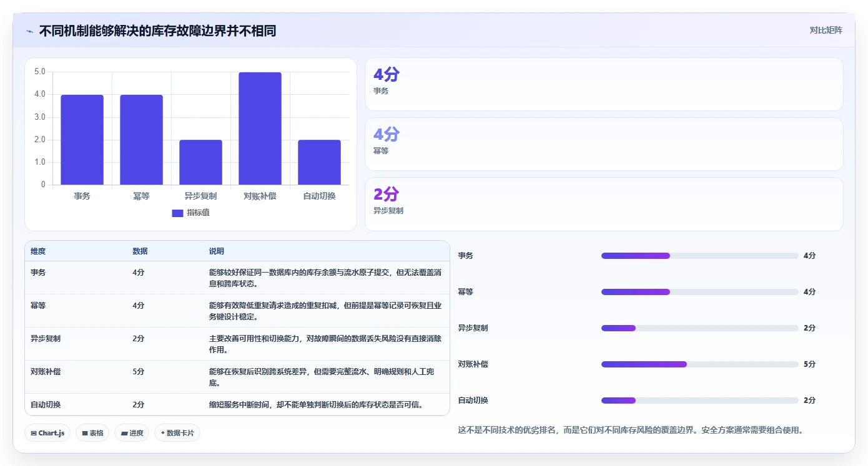Click the 对账补偿 progress bar
This screenshot has height=466, width=868.
(700, 364)
